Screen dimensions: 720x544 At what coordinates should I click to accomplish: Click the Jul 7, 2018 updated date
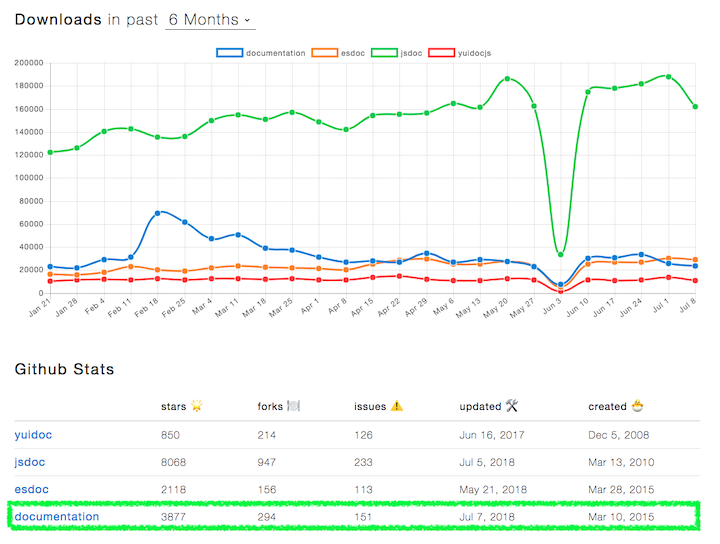click(487, 517)
